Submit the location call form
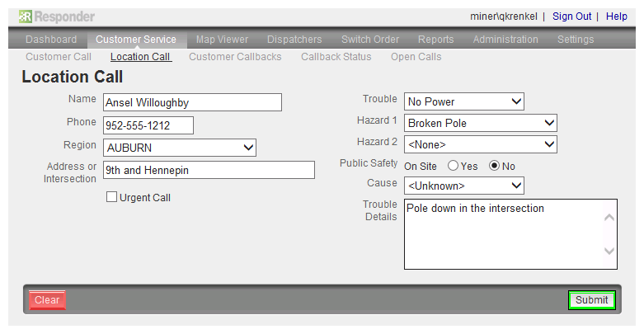Viewport: 644px width, 334px height. 591,300
